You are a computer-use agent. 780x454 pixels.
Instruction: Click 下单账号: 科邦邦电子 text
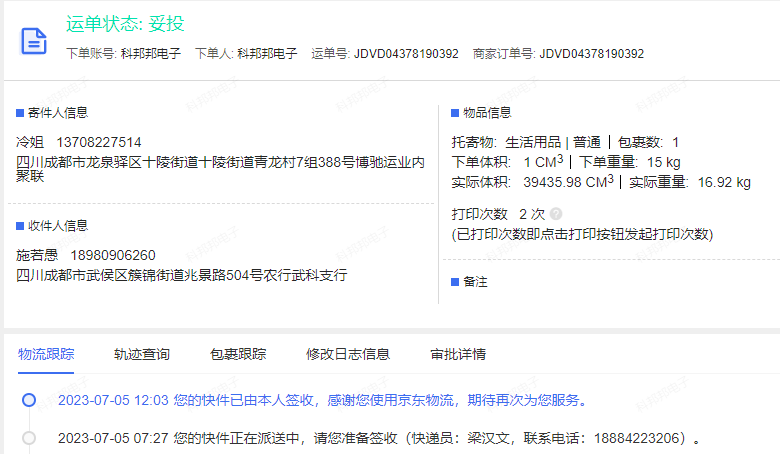(123, 54)
